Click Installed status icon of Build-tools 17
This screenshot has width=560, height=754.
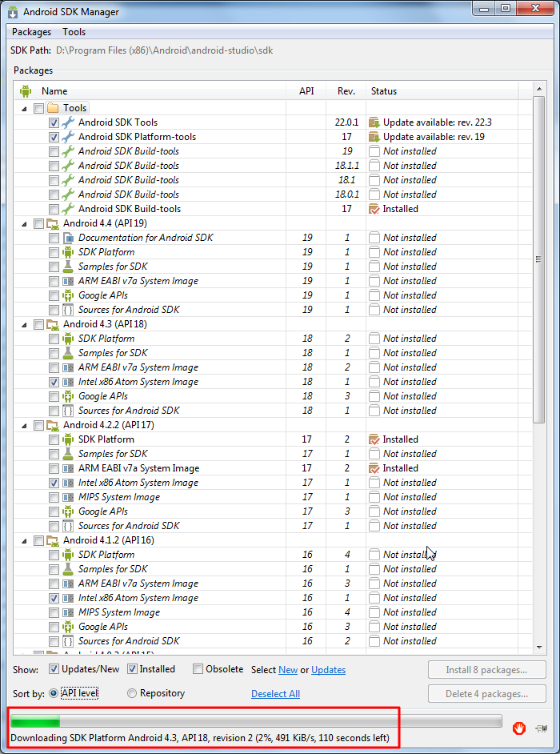374,209
